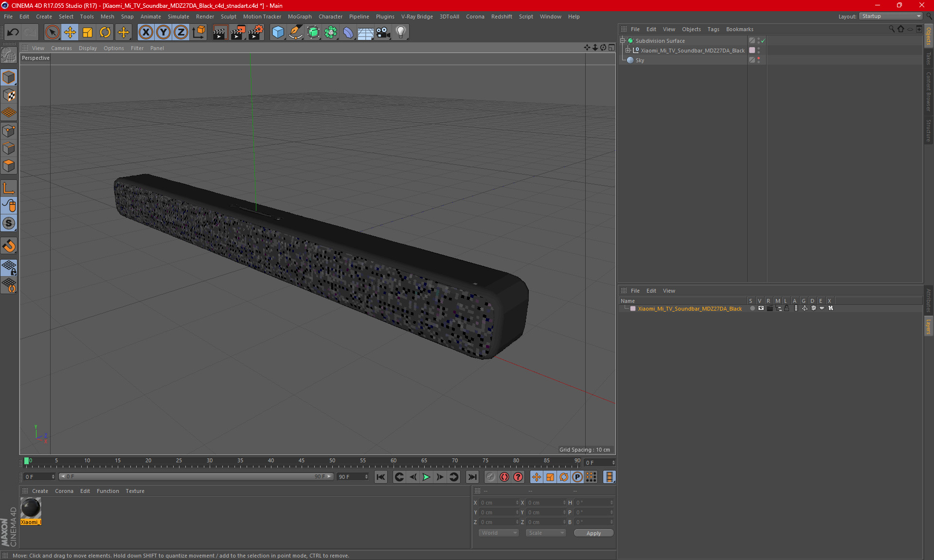Open the Light object icon

(400, 33)
